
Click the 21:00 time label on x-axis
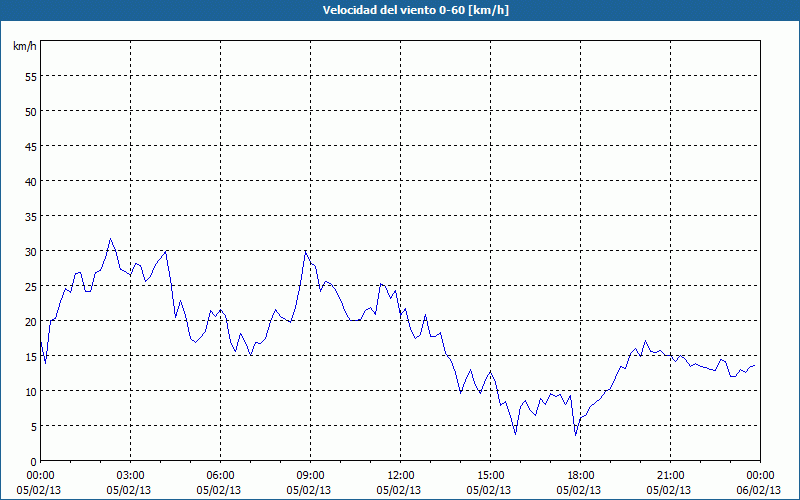pos(670,476)
